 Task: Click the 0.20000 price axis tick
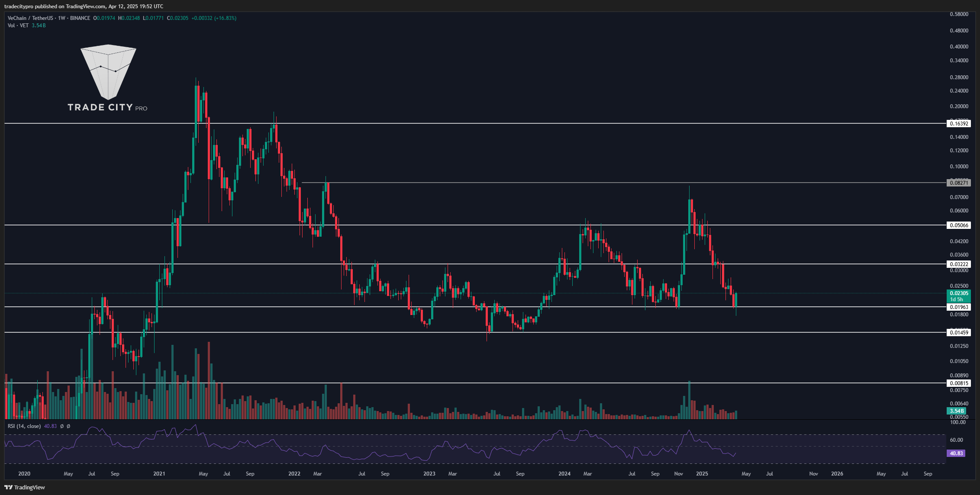pyautogui.click(x=959, y=106)
